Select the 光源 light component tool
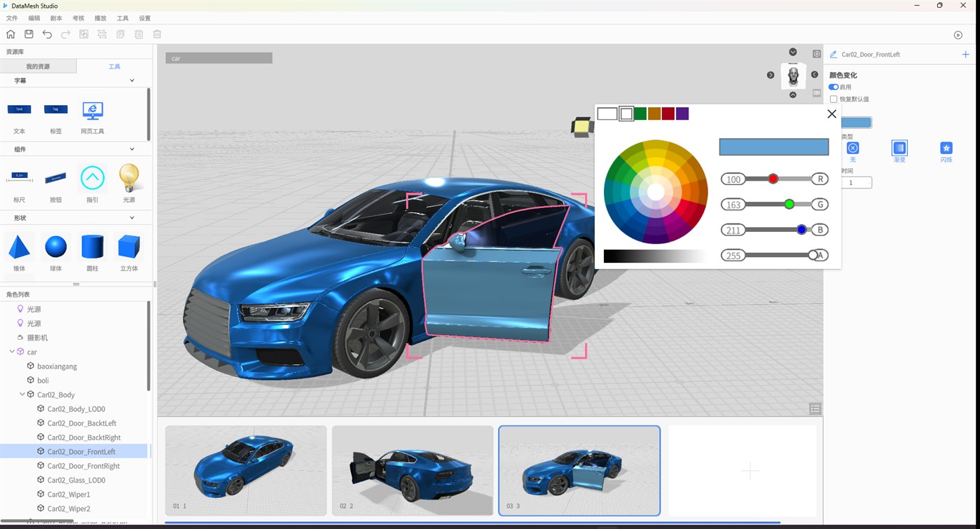Screen dimensions: 980x529 (x=129, y=179)
